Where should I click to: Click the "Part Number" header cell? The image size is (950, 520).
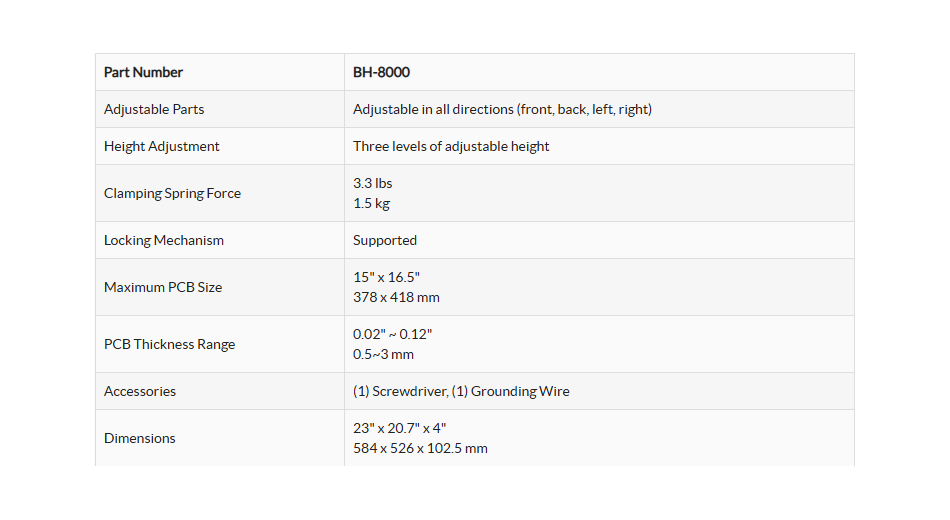(x=143, y=72)
